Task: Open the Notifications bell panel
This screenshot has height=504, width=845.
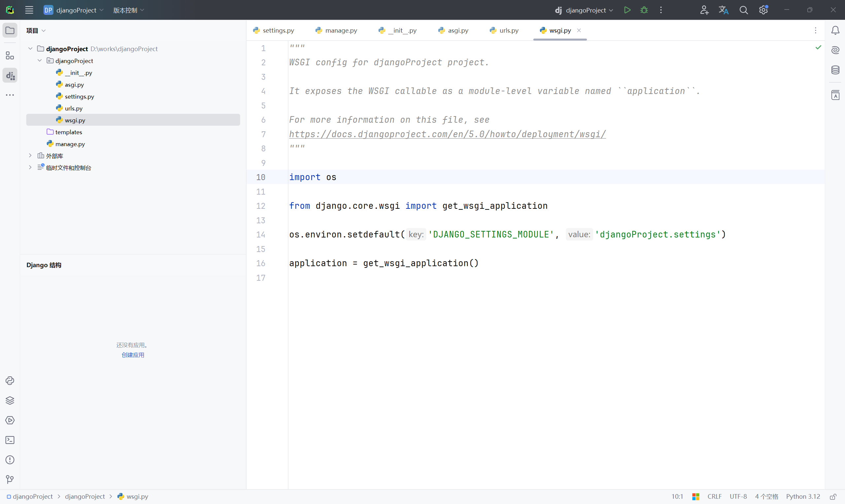Action: coord(835,31)
